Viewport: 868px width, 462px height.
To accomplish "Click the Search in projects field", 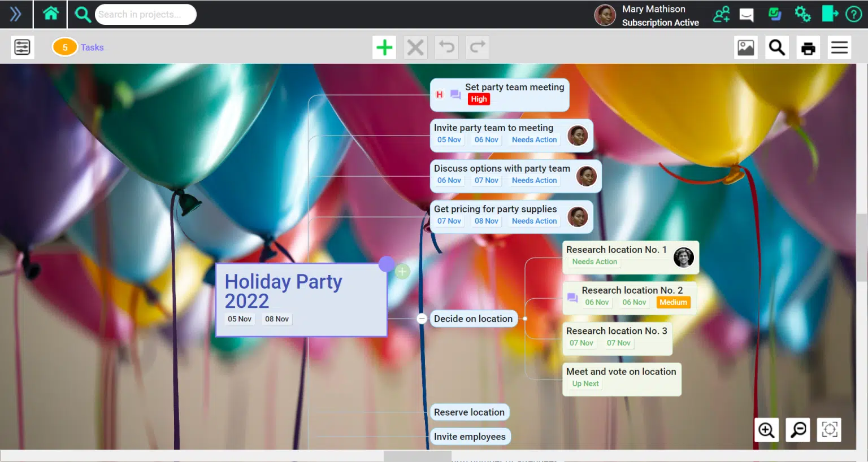I will (x=145, y=15).
